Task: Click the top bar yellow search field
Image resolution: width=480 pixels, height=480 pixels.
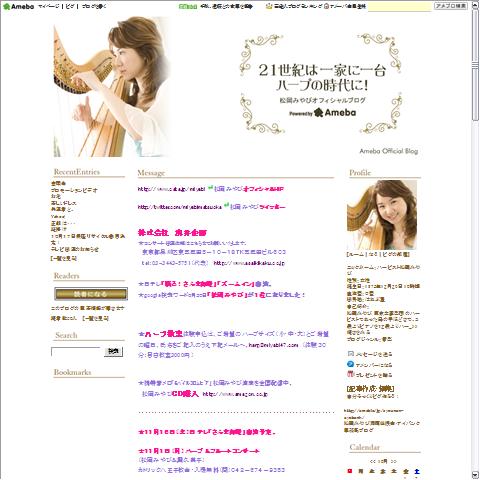Action: pos(399,6)
